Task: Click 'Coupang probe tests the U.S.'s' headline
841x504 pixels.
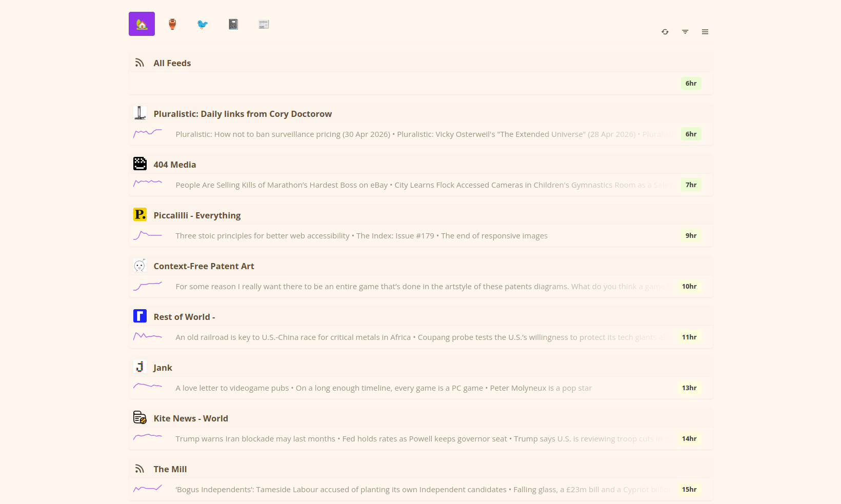Action: click(544, 337)
